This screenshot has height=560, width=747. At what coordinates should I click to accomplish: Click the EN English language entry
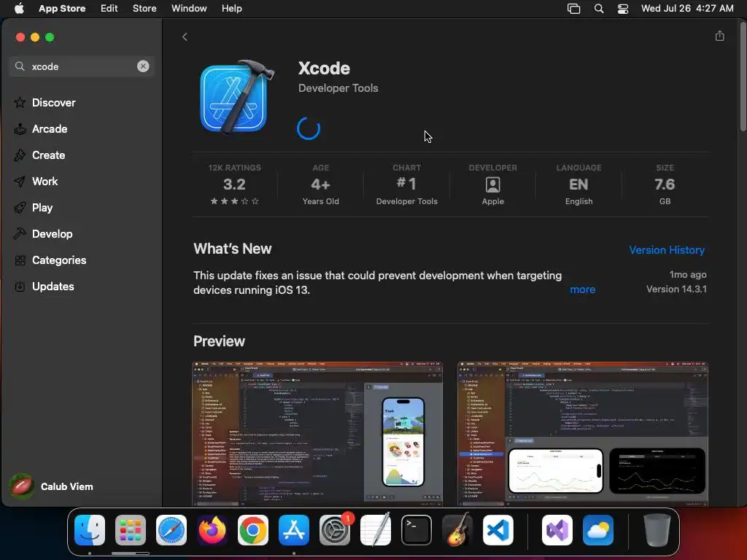578,184
